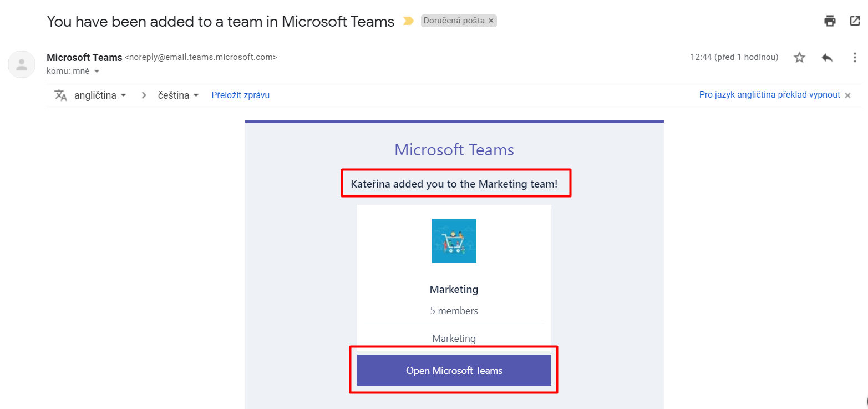The width and height of the screenshot is (868, 409).
Task: Print this email message
Action: (830, 21)
